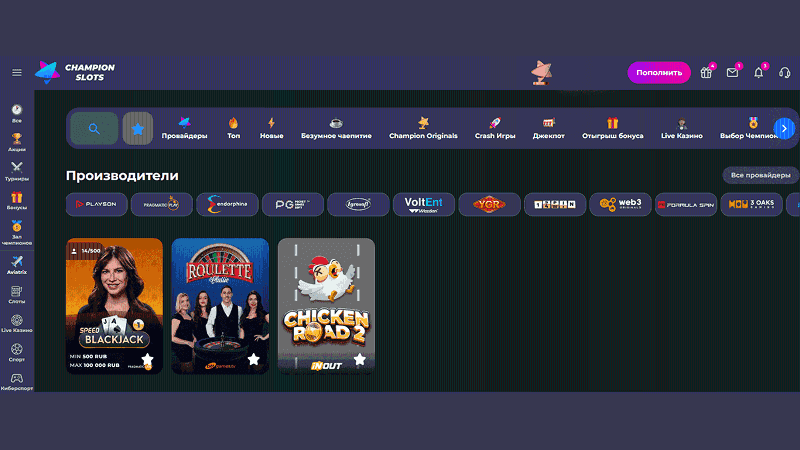Open Слоты in the sidebar
Image resolution: width=800 pixels, height=450 pixels.
17,294
